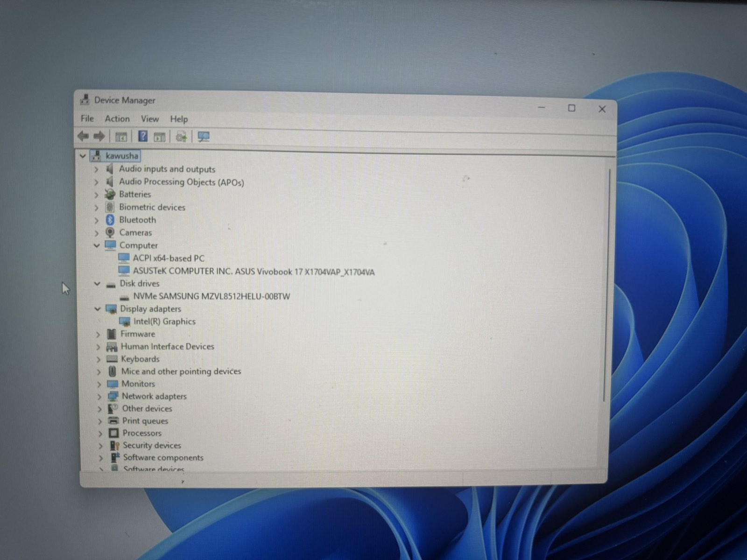Expand the Network adapters node
This screenshot has height=560, width=747.
tap(99, 397)
